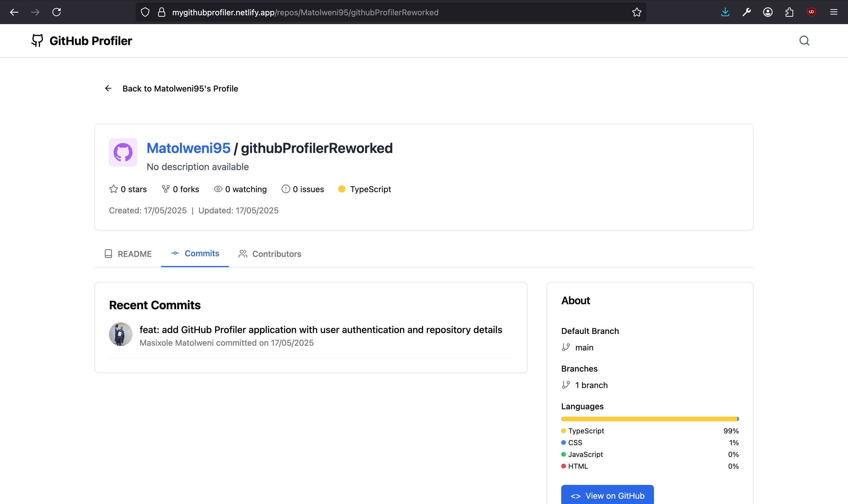
Task: Click the No description available text
Action: coord(198,167)
